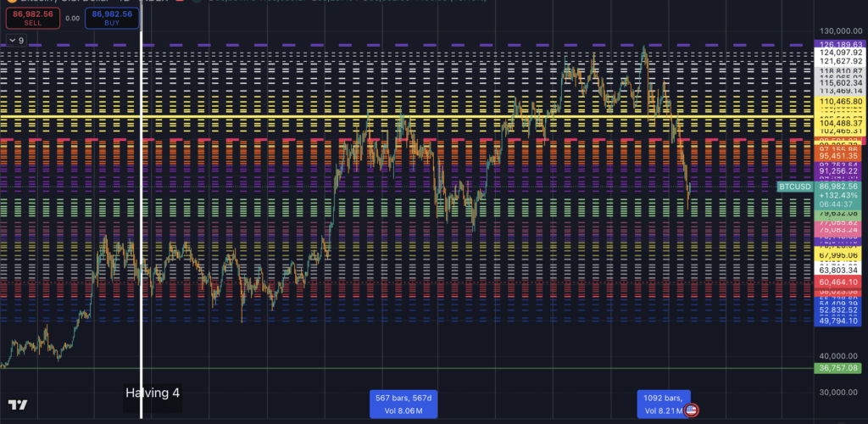This screenshot has height=424, width=868.
Task: Click the 95,451.35 orange price label
Action: click(837, 156)
